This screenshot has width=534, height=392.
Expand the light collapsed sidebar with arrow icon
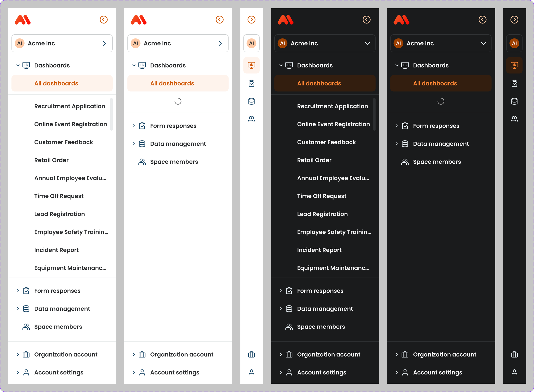click(x=251, y=19)
